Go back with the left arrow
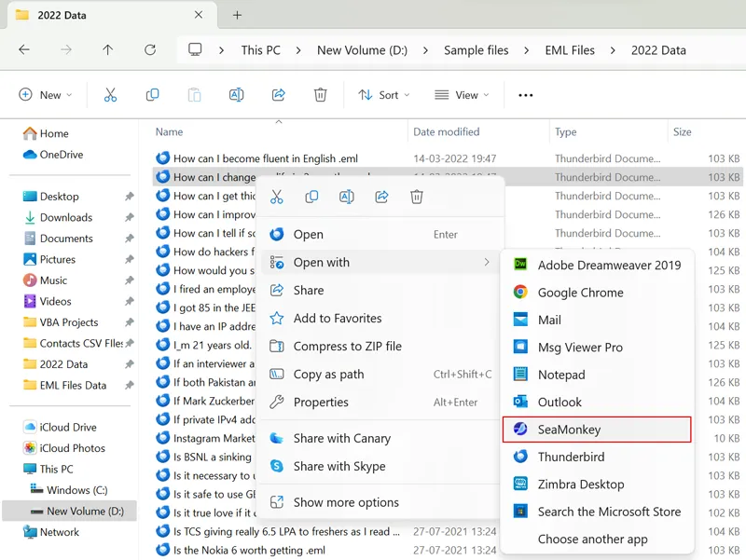This screenshot has width=746, height=560. tap(24, 50)
